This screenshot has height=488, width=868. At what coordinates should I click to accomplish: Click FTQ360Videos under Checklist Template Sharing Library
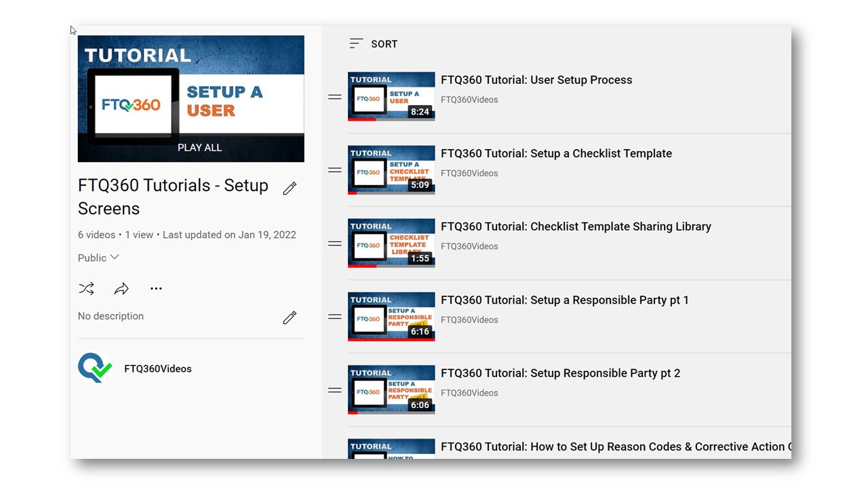(469, 246)
